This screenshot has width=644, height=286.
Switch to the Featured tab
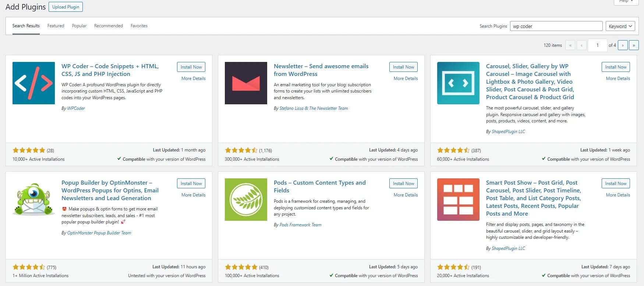click(x=56, y=26)
